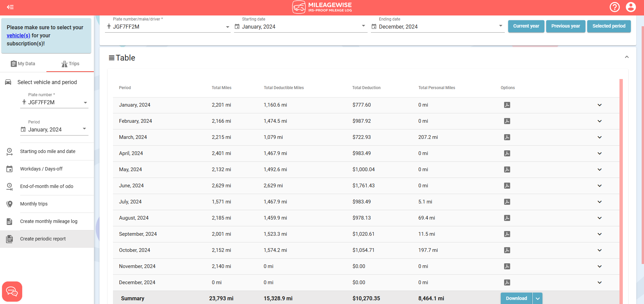Switch to the My Data tab
The width and height of the screenshot is (644, 304).
point(23,64)
